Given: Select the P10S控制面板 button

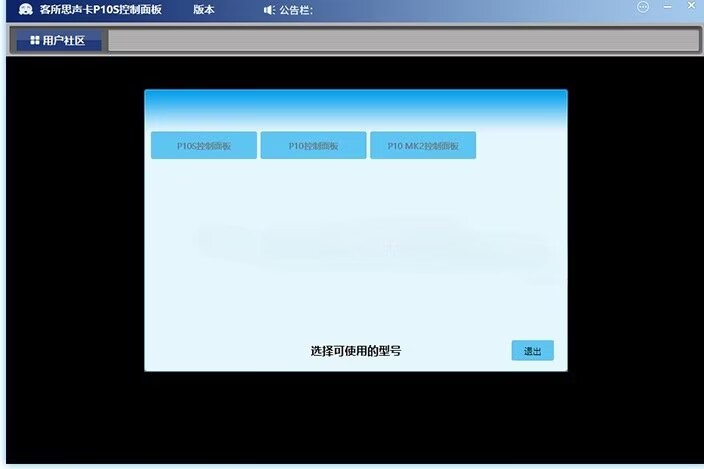Looking at the screenshot, I should point(204,145).
